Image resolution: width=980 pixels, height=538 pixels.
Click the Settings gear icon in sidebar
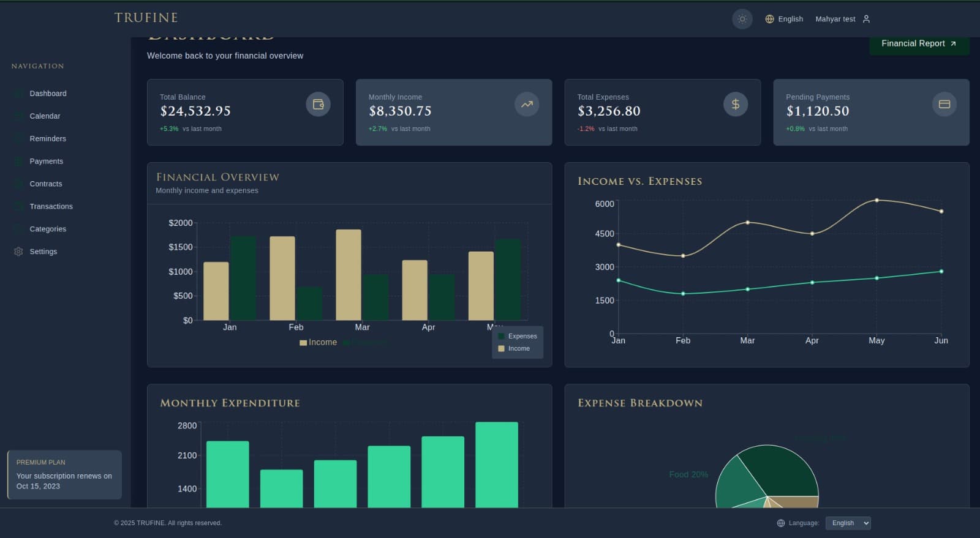point(18,252)
